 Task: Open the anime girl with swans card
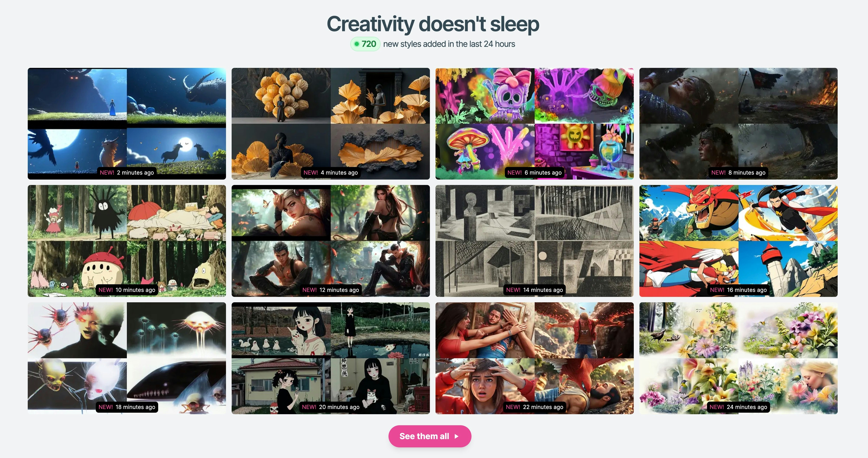[331, 358]
